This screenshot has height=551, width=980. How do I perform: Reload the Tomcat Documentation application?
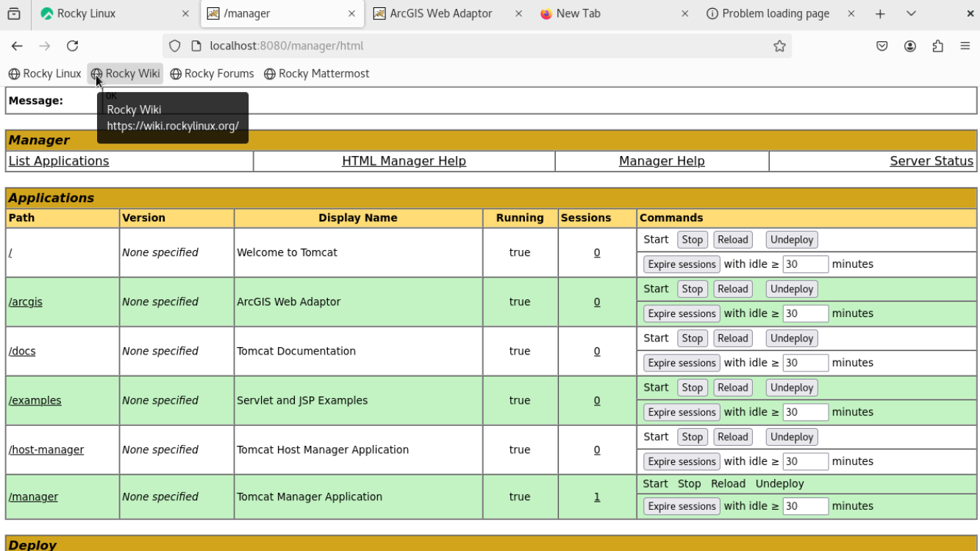coord(732,338)
